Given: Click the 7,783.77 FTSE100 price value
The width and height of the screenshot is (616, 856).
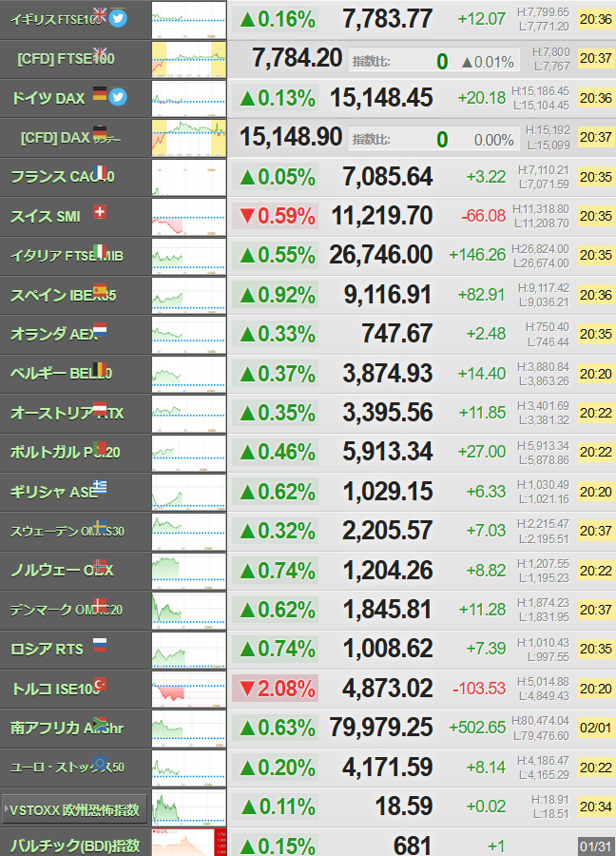Looking at the screenshot, I should pyautogui.click(x=388, y=19).
